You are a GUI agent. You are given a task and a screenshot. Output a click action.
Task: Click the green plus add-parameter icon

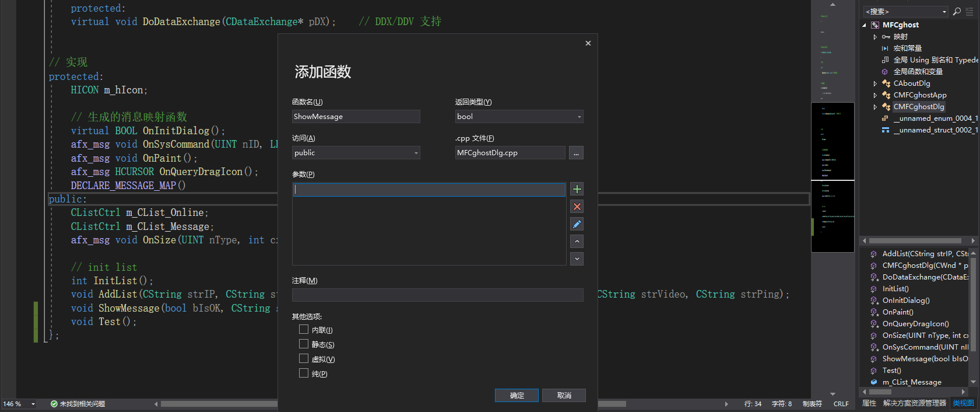tap(577, 189)
